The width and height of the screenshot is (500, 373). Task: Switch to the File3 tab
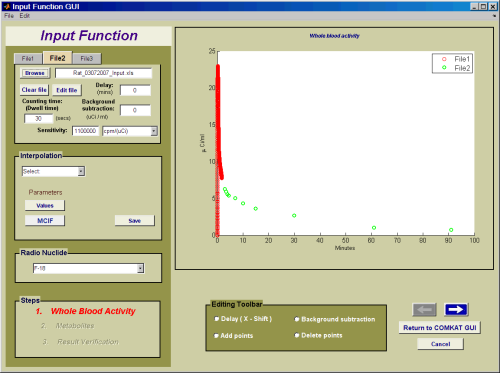point(87,59)
